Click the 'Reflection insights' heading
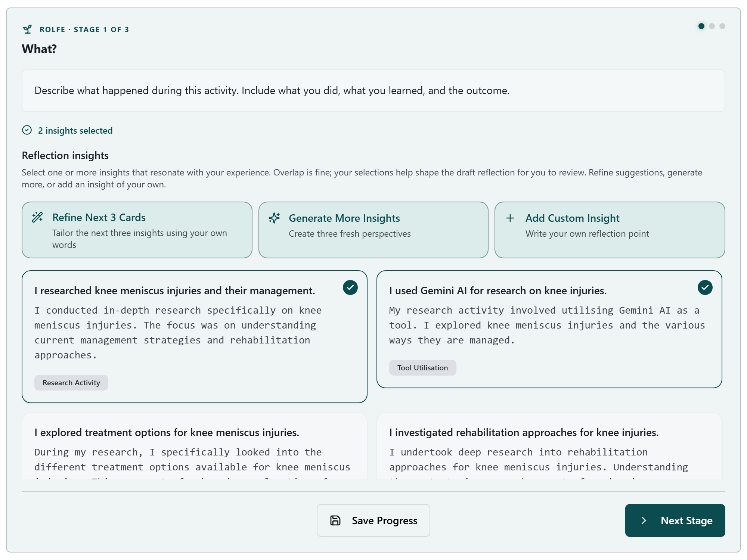The width and height of the screenshot is (747, 560). (65, 155)
